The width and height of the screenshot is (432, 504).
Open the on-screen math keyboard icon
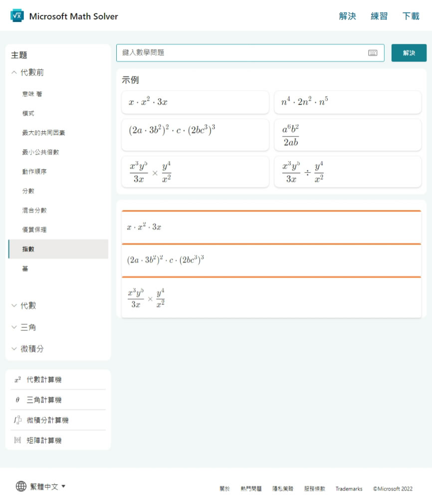click(x=373, y=53)
